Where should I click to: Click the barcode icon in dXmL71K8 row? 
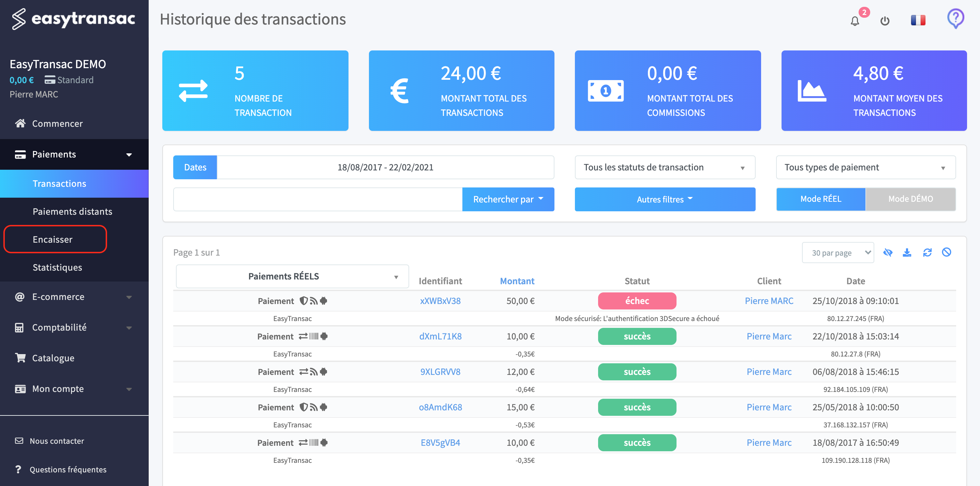[314, 336]
